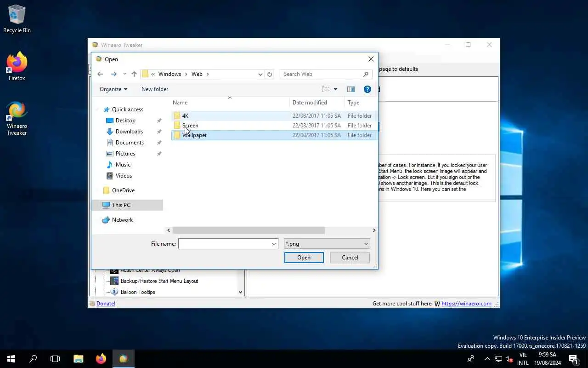
Task: Cancel the Open dialog
Action: [x=350, y=258]
